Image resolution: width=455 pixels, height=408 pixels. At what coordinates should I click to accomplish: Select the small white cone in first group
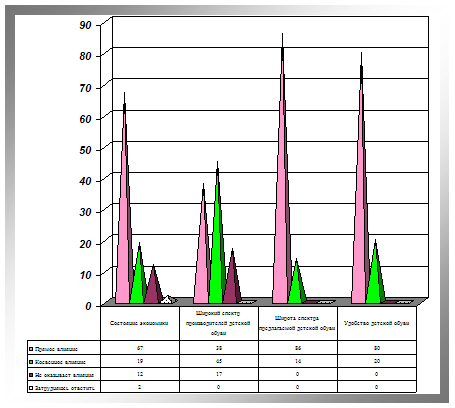[x=168, y=299]
